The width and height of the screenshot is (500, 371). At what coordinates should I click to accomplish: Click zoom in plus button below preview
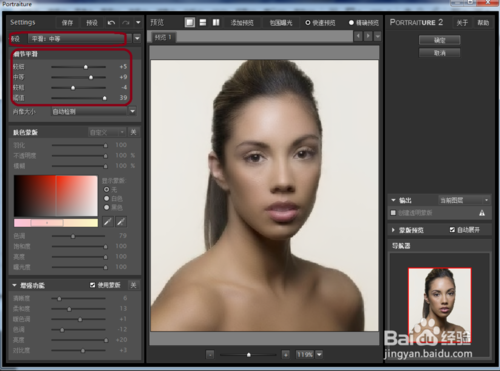286,355
